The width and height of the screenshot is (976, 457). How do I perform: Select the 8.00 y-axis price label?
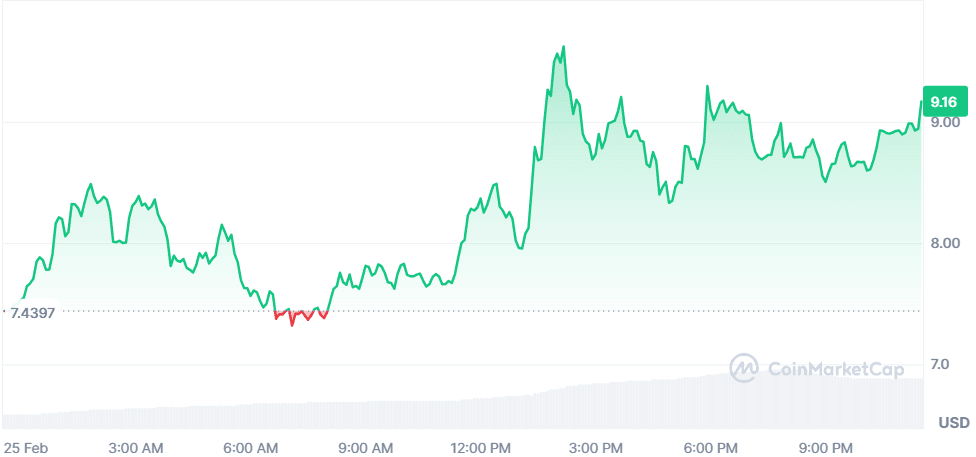point(945,243)
